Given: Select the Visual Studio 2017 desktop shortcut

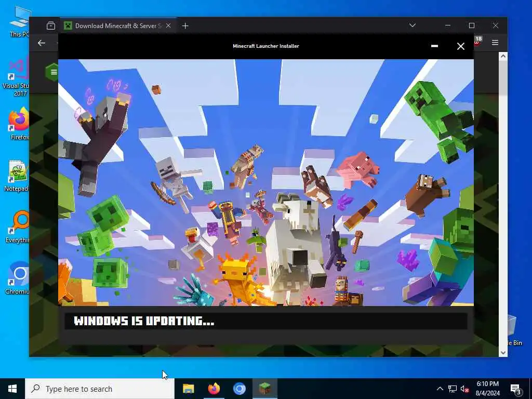Looking at the screenshot, I should click(x=16, y=76).
